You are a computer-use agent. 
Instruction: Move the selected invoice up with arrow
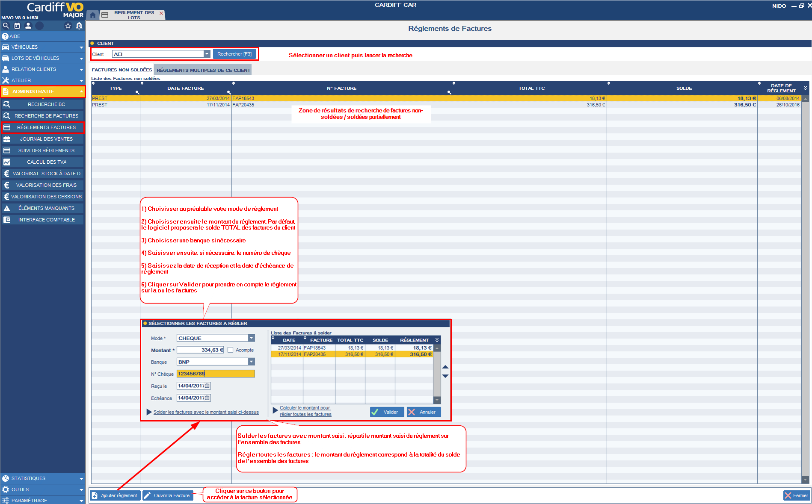tap(445, 367)
